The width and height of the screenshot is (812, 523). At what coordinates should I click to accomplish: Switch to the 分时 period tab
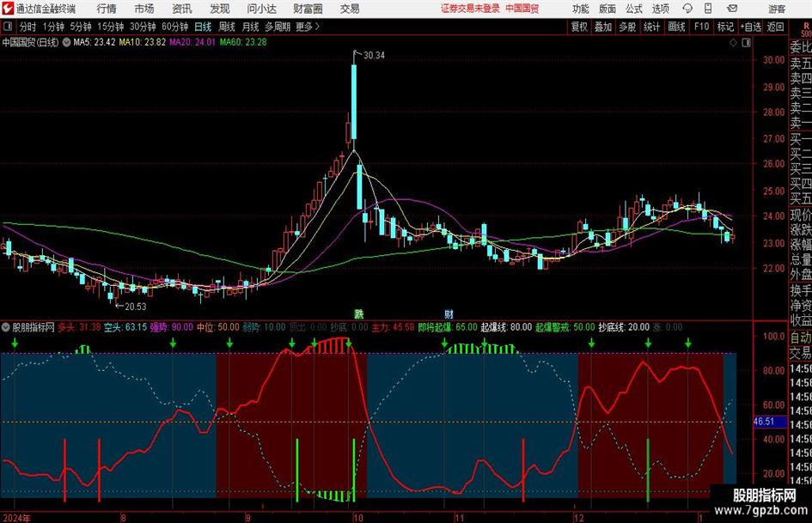(28, 27)
